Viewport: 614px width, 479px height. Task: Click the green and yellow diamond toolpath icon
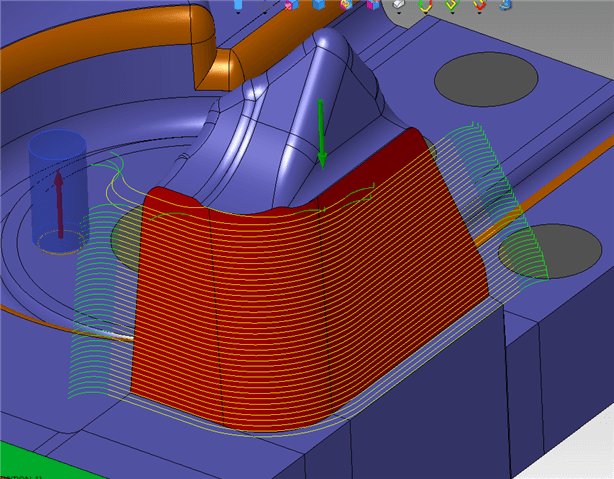[452, 5]
